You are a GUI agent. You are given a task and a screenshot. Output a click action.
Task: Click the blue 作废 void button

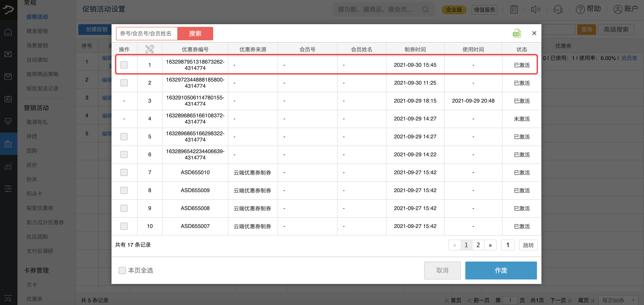501,270
